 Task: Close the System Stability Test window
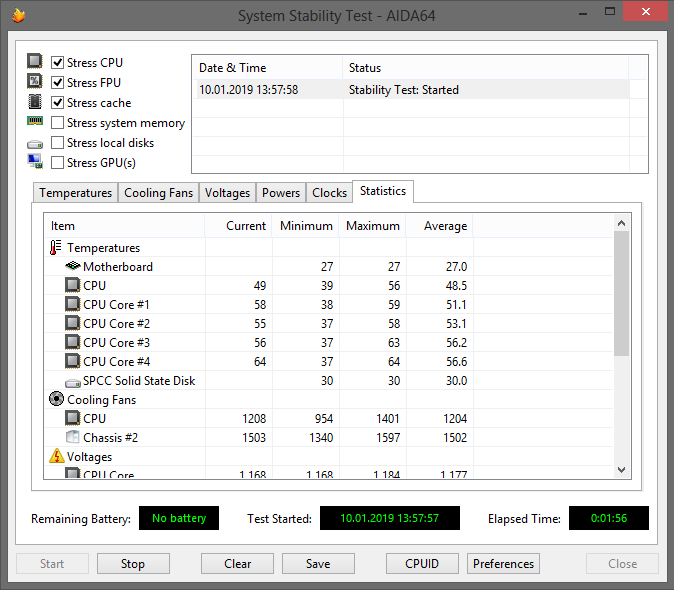coord(645,12)
